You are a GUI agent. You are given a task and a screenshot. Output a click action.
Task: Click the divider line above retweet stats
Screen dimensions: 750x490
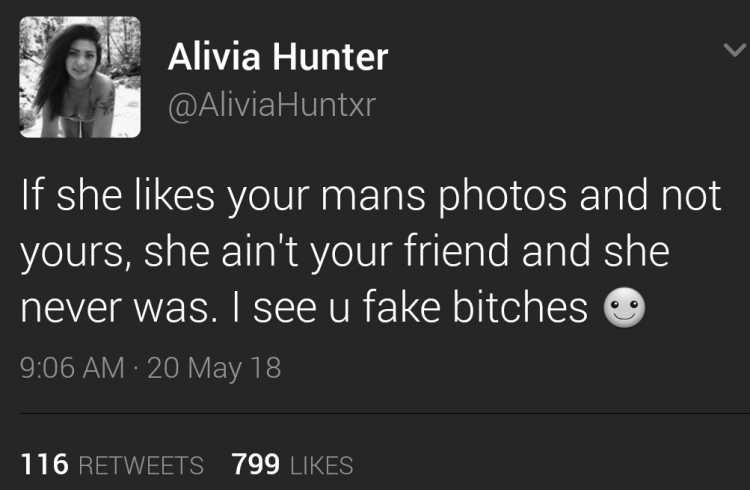(x=385, y=411)
